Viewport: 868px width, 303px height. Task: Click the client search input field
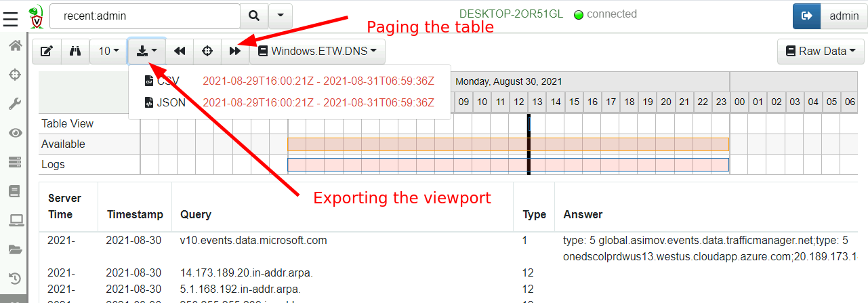coord(145,15)
